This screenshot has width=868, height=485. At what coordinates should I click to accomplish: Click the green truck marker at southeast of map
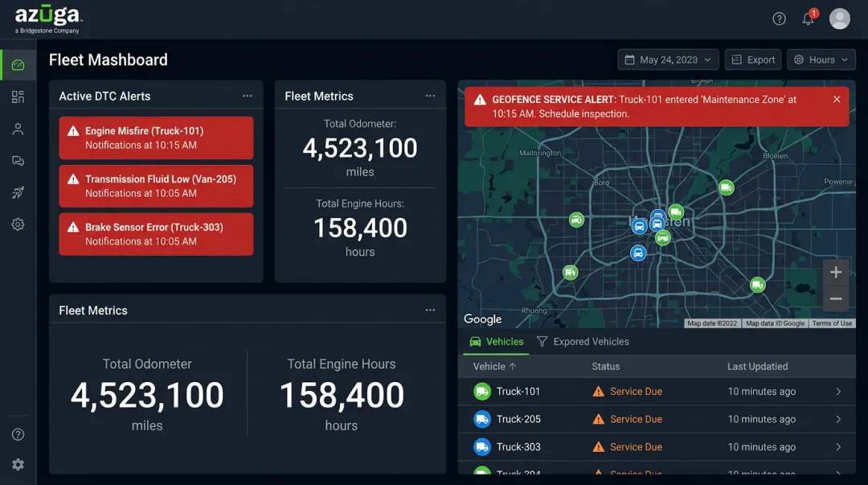click(757, 285)
